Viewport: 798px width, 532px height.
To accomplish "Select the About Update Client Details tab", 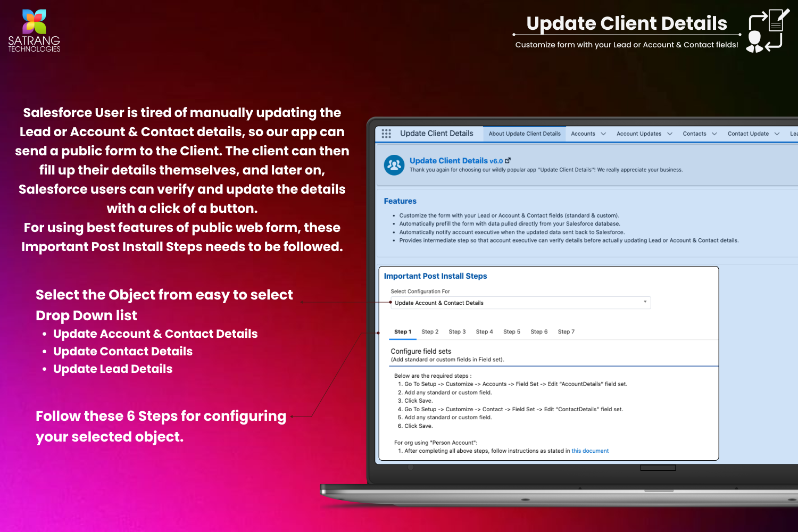I will coord(525,134).
